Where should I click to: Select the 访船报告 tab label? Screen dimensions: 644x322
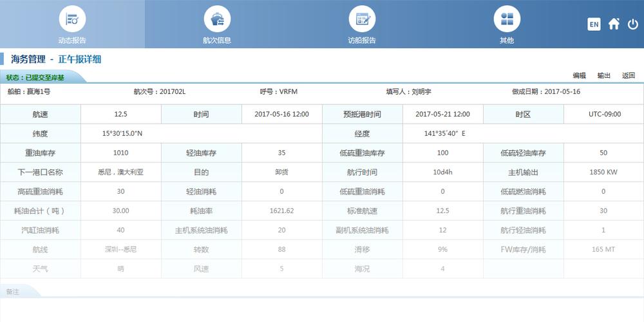tap(362, 40)
